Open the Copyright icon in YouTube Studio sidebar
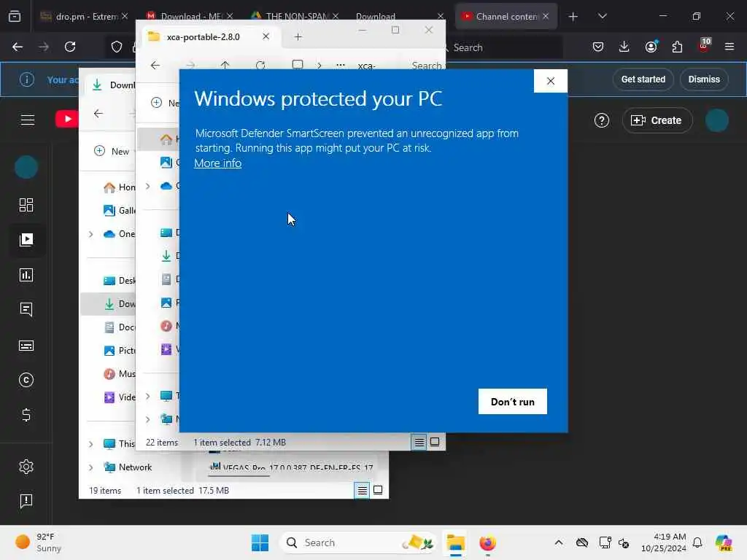Viewport: 747px width, 560px height. 26,380
